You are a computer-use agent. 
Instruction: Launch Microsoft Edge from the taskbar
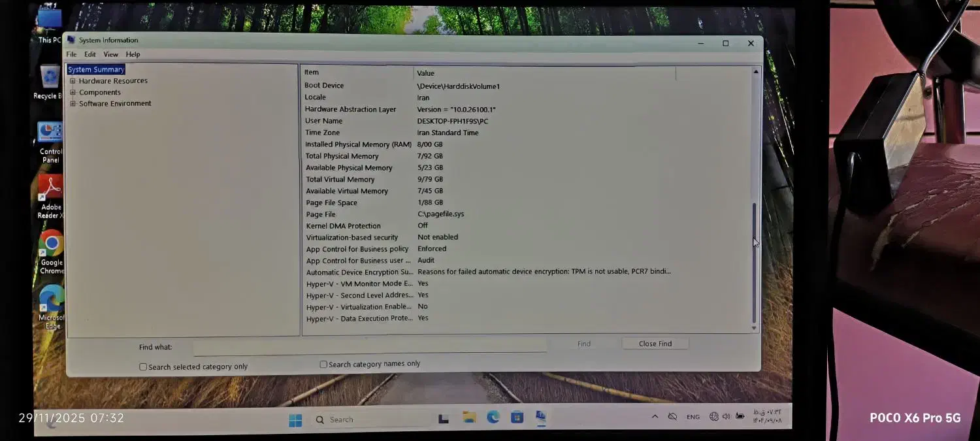coord(493,417)
